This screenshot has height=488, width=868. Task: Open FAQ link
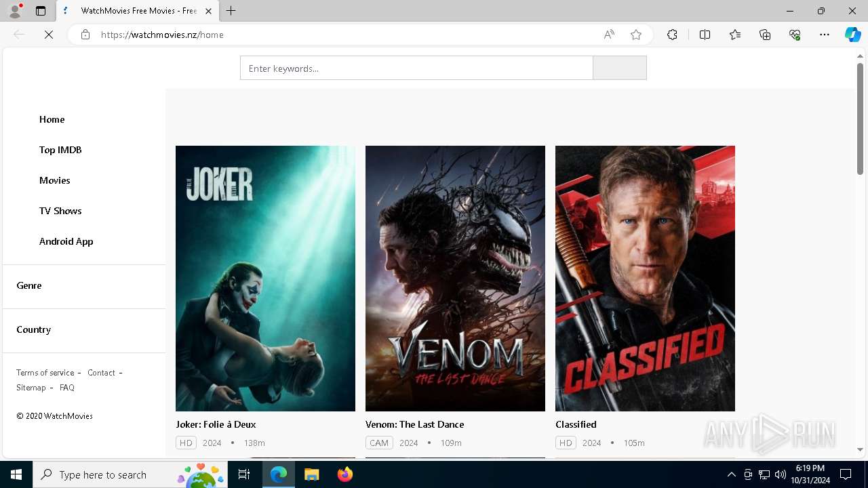(x=67, y=388)
